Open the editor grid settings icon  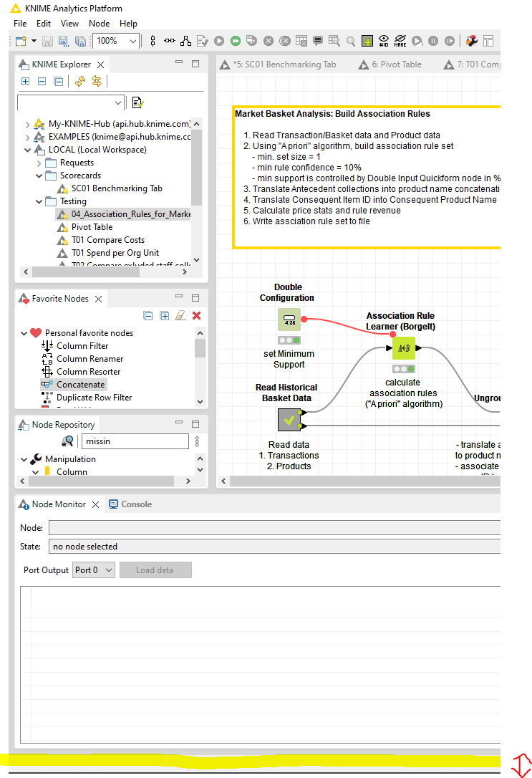point(472,41)
